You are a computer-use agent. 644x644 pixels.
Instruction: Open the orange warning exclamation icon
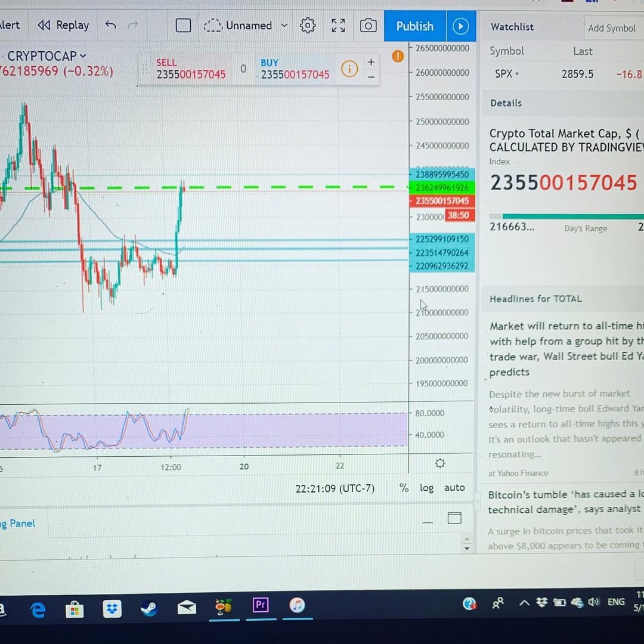(x=398, y=56)
